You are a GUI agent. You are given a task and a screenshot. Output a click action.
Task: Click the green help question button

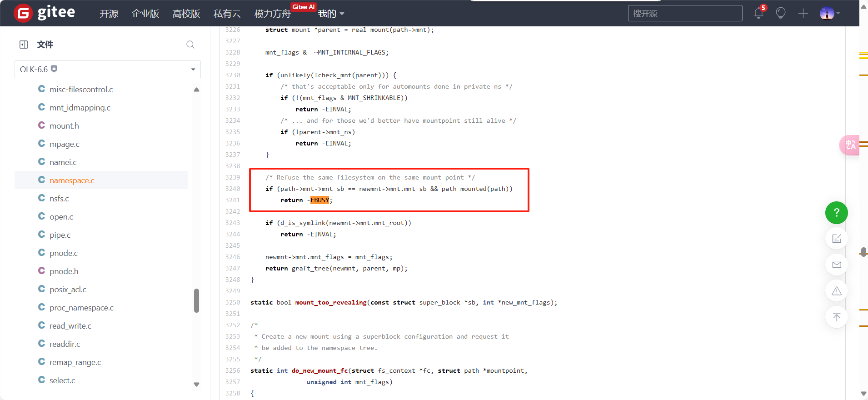coord(836,213)
